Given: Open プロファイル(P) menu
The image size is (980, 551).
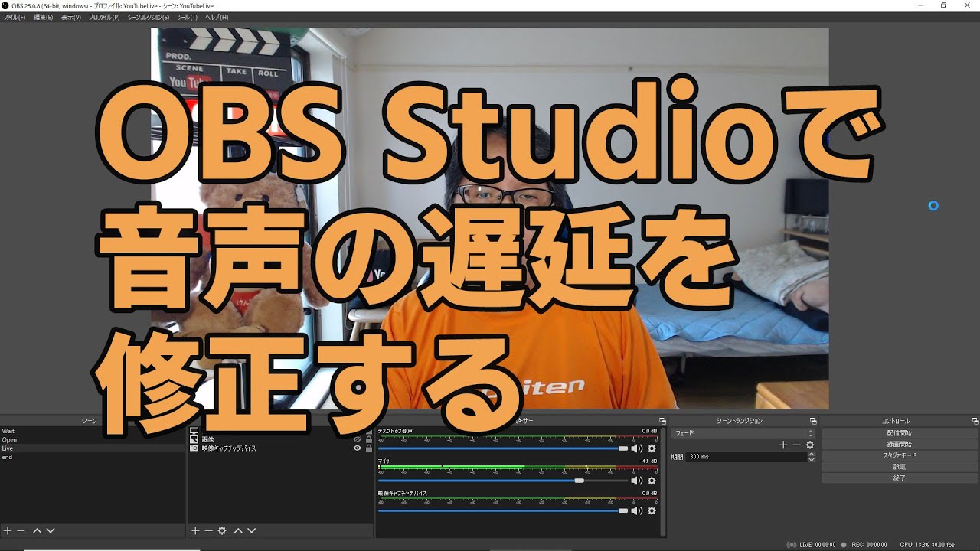Looking at the screenshot, I should (x=104, y=17).
